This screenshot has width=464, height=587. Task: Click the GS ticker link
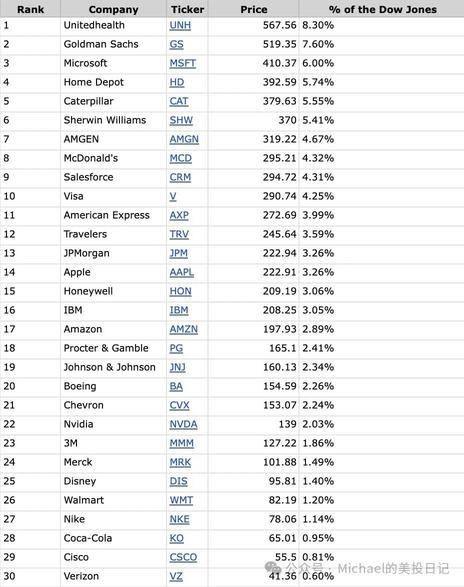click(176, 45)
